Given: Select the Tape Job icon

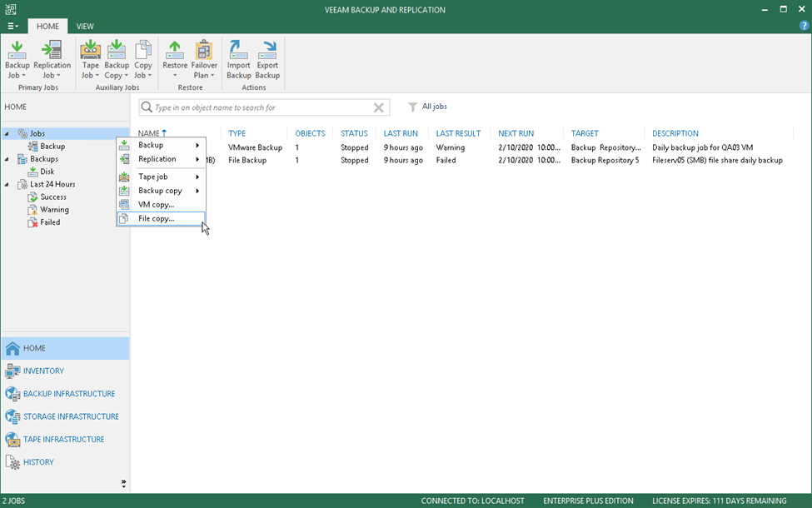Looking at the screenshot, I should pyautogui.click(x=90, y=58).
